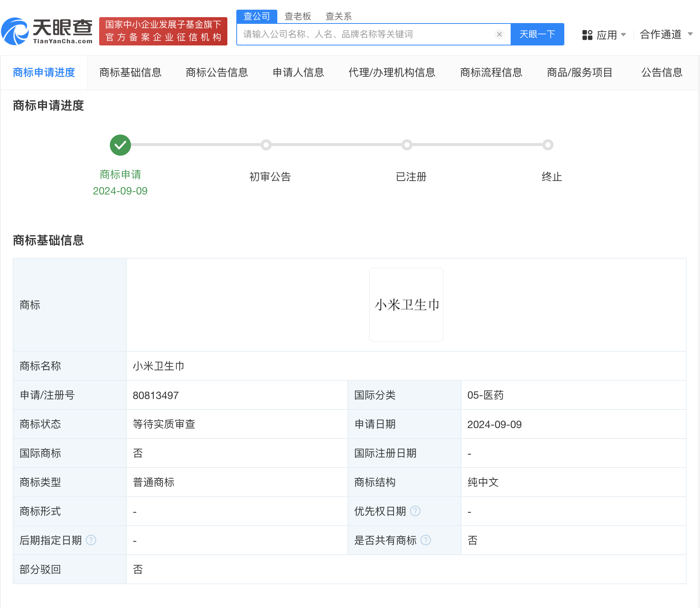The height and width of the screenshot is (608, 700).
Task: Click help icon beside 优先权日期
Action: click(415, 511)
